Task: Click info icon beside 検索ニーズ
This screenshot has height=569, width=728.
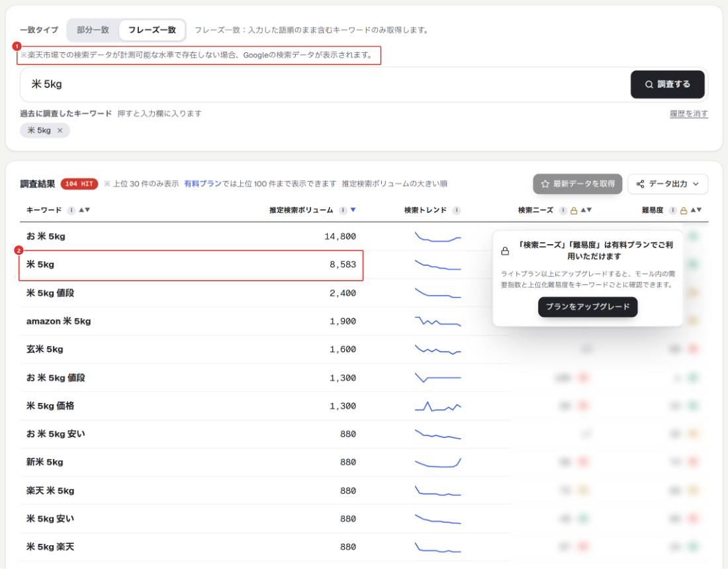Action: (563, 210)
